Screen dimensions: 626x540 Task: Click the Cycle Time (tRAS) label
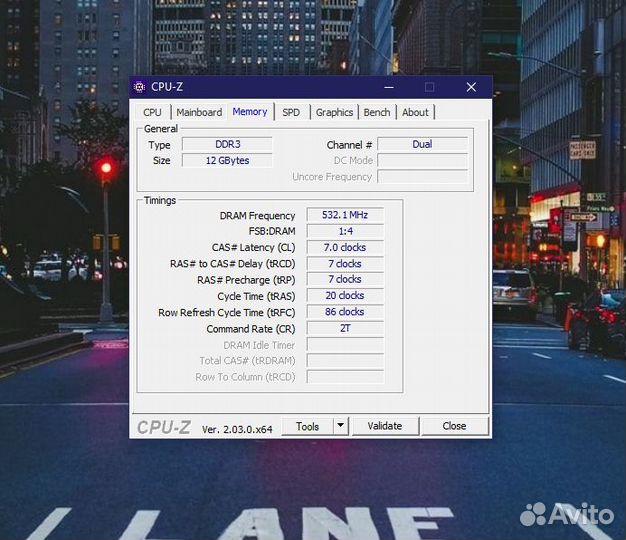point(256,297)
